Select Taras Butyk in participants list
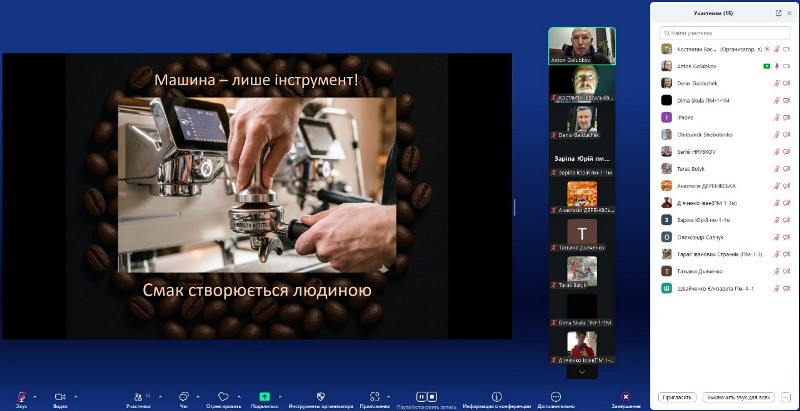The image size is (800, 411). coord(725,169)
